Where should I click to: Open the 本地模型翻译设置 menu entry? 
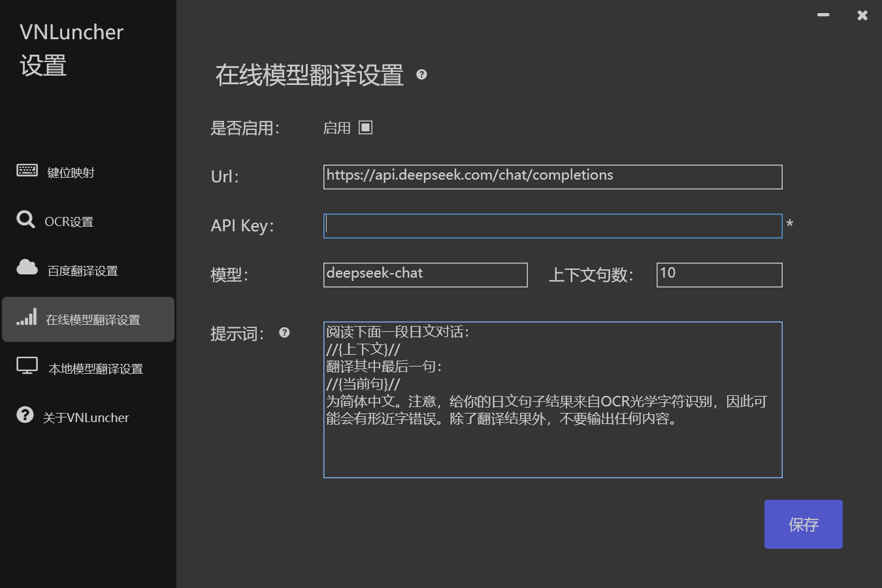point(88,368)
